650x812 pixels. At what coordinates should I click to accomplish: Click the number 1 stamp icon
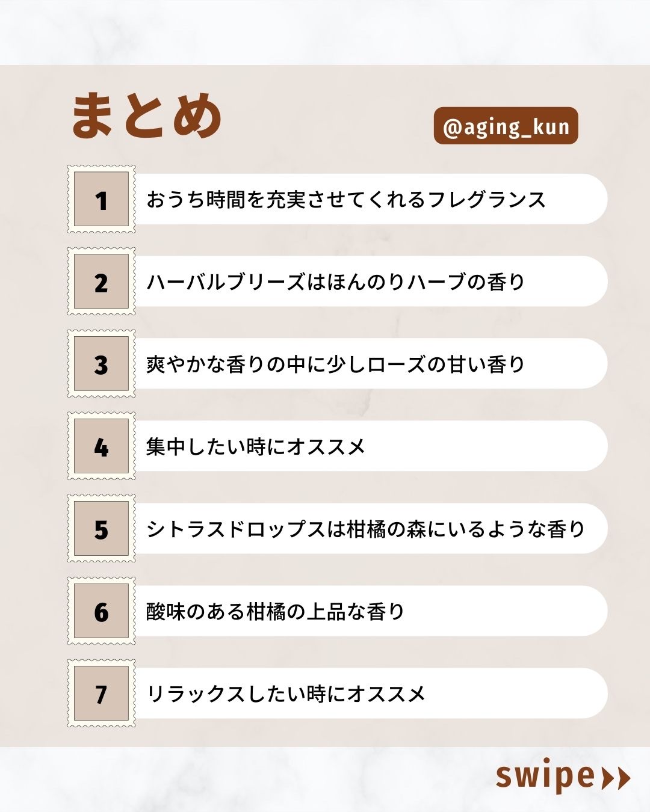click(101, 199)
